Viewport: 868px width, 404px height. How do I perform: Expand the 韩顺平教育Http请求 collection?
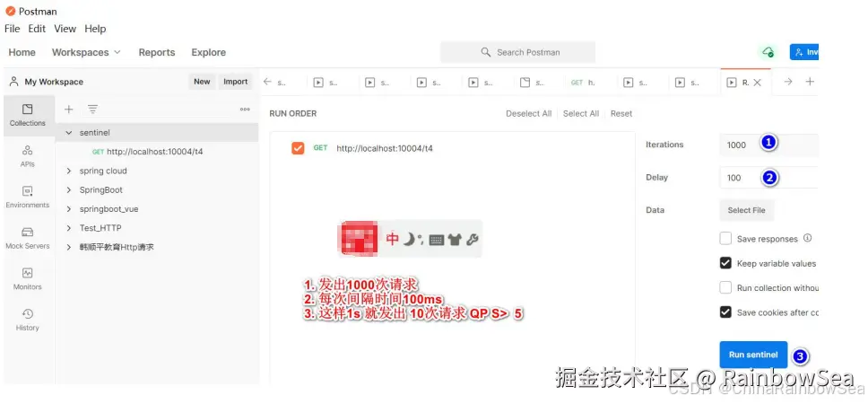pyautogui.click(x=69, y=247)
